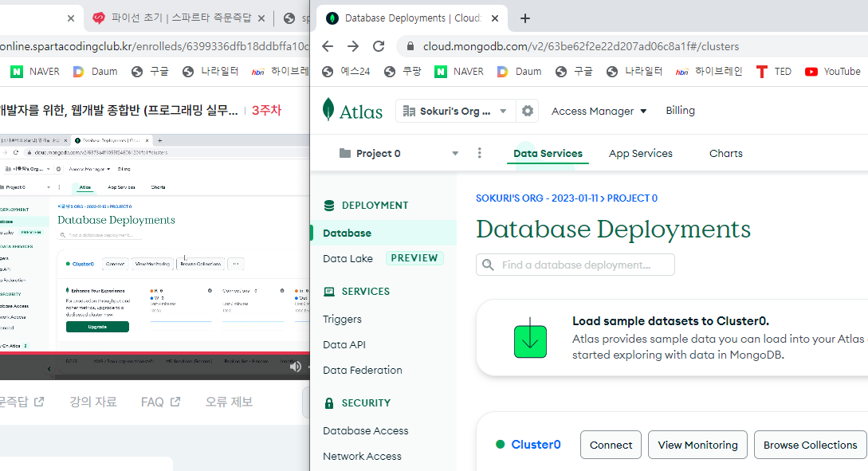868x471 pixels.
Task: Click PROJECT 0 breadcrumb link
Action: [x=632, y=198]
